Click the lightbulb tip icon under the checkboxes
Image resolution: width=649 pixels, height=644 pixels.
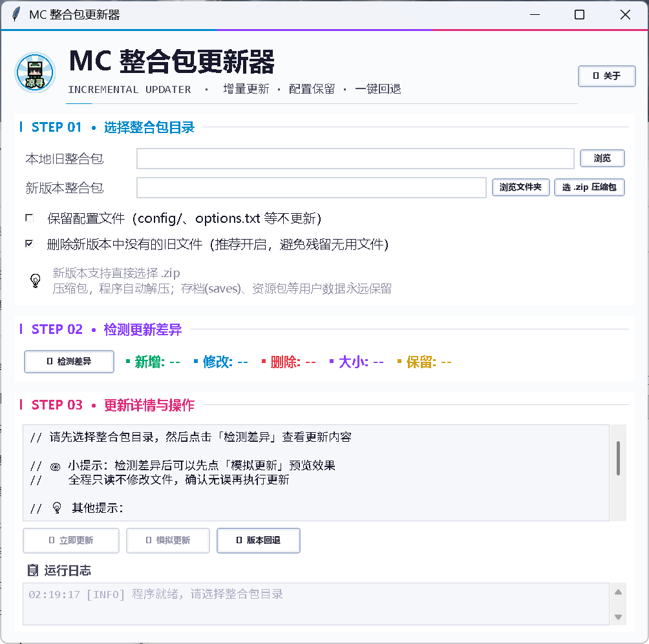(x=36, y=281)
